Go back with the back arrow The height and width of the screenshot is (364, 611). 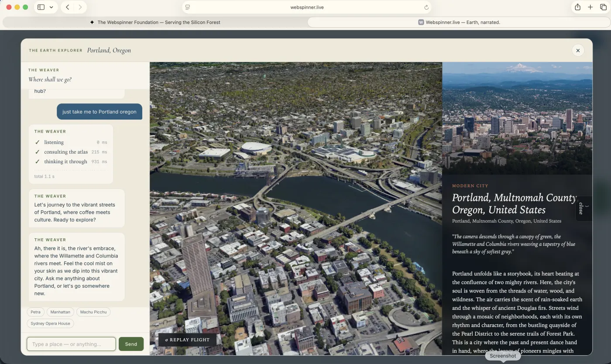click(67, 7)
